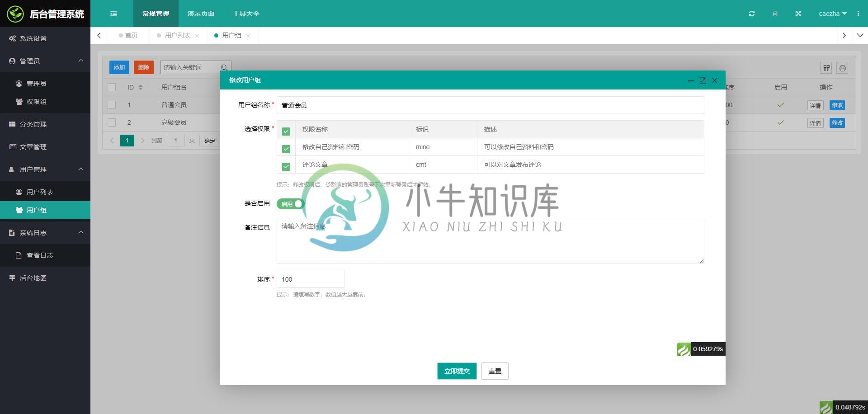The width and height of the screenshot is (868, 414).
Task: Open 系统设置 in sidebar
Action: 45,38
